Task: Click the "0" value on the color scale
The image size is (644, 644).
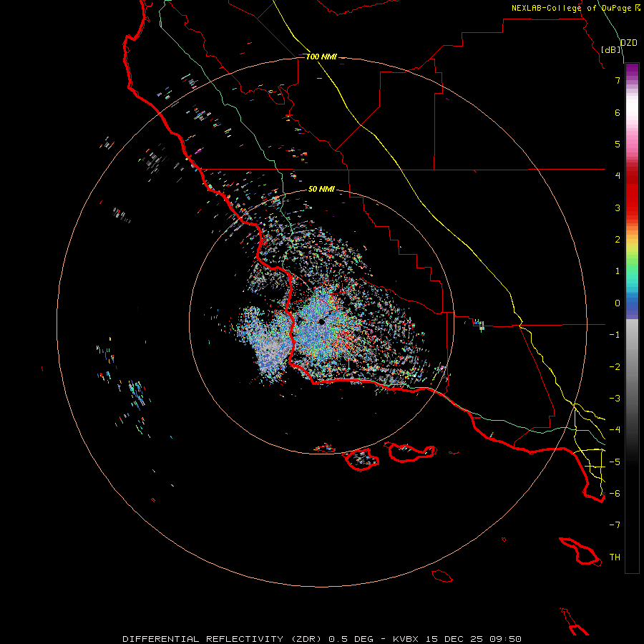Action: pos(618,303)
